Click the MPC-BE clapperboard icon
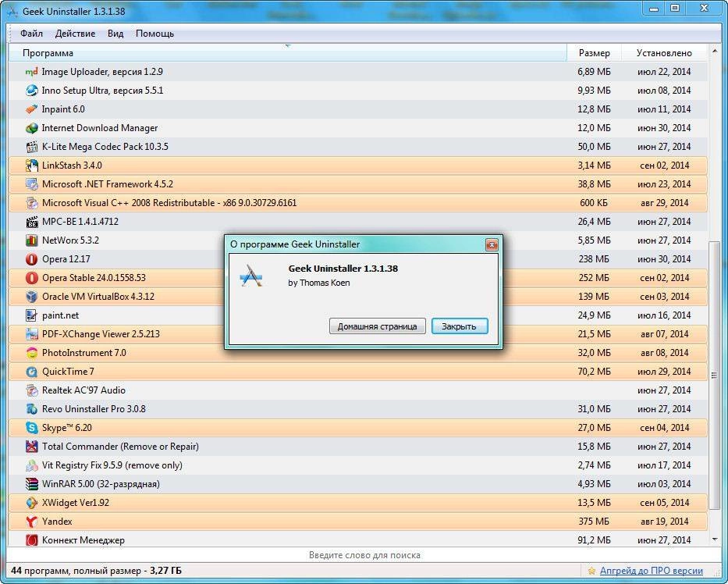728x584 pixels. pos(31,222)
